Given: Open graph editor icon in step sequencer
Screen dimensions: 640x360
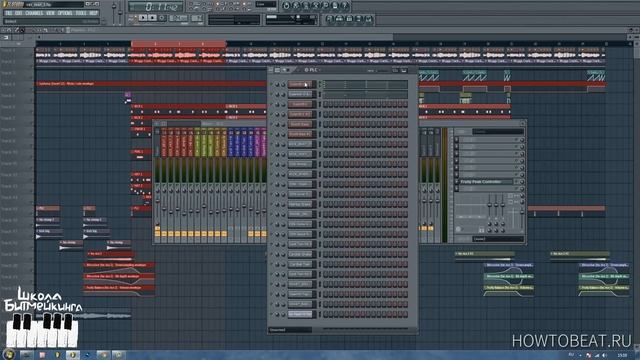Looking at the screenshot, I should (x=404, y=70).
